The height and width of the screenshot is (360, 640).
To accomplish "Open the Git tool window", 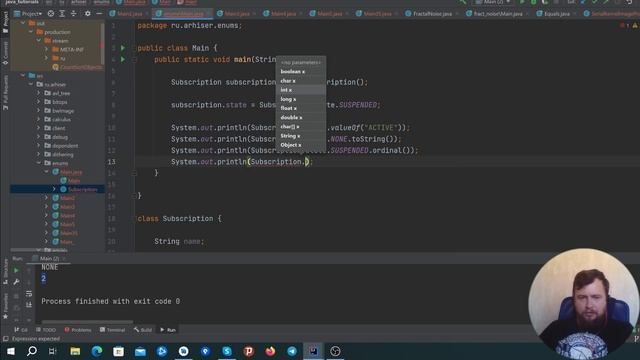I will pos(20,329).
